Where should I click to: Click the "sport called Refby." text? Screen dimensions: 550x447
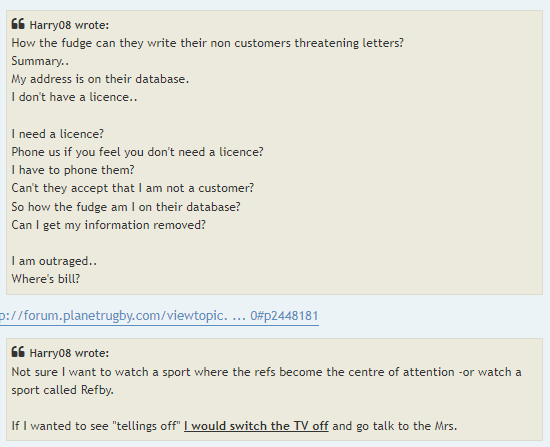(62, 390)
